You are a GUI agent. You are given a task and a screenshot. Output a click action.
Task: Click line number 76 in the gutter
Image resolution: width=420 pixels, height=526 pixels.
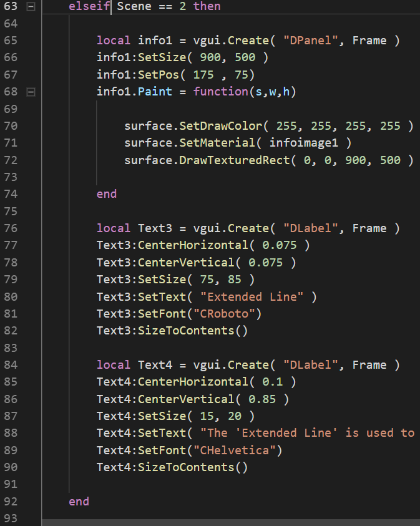pos(11,228)
